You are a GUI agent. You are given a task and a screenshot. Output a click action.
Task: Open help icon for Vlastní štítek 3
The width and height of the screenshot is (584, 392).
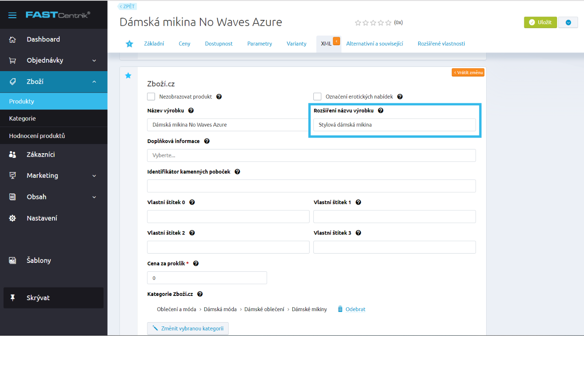[358, 233]
